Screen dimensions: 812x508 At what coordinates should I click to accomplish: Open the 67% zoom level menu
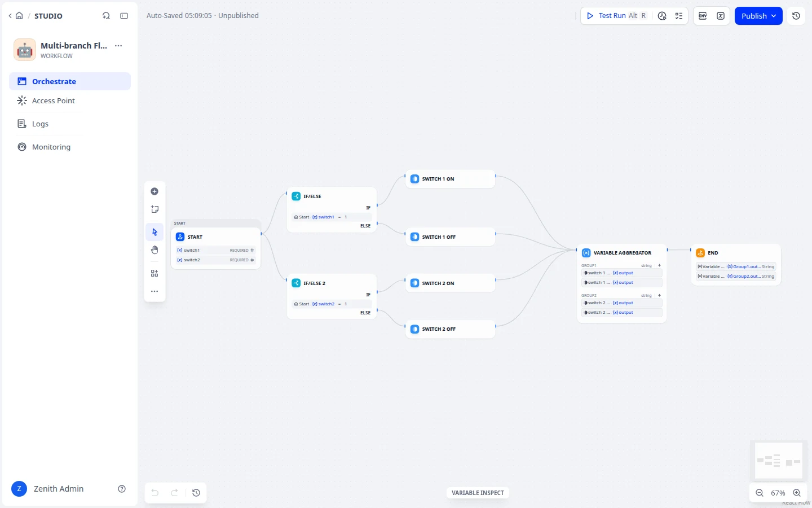coord(778,493)
